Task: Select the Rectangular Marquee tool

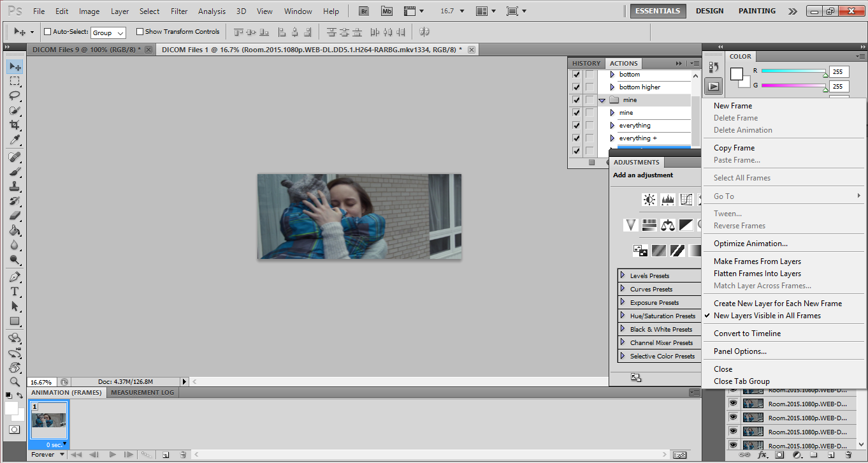Action: point(15,81)
